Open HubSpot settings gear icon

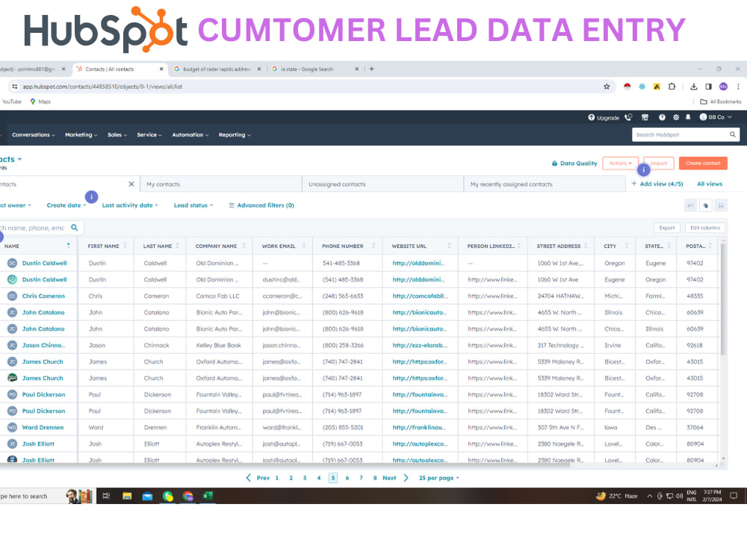pyautogui.click(x=675, y=117)
